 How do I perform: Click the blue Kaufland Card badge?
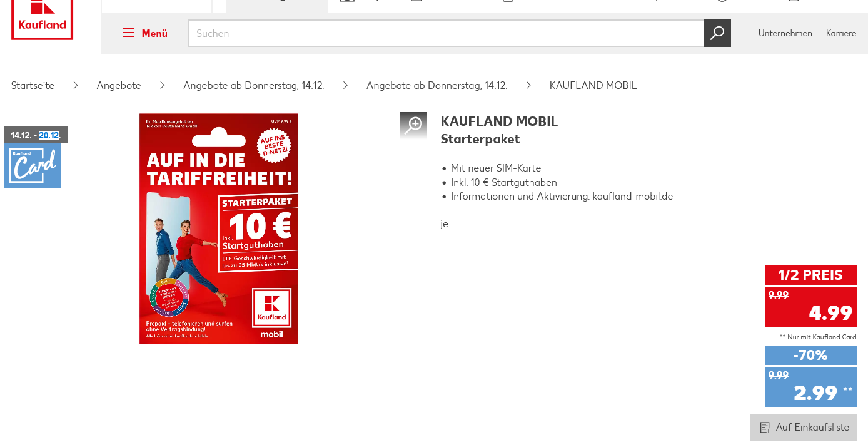coord(33,165)
